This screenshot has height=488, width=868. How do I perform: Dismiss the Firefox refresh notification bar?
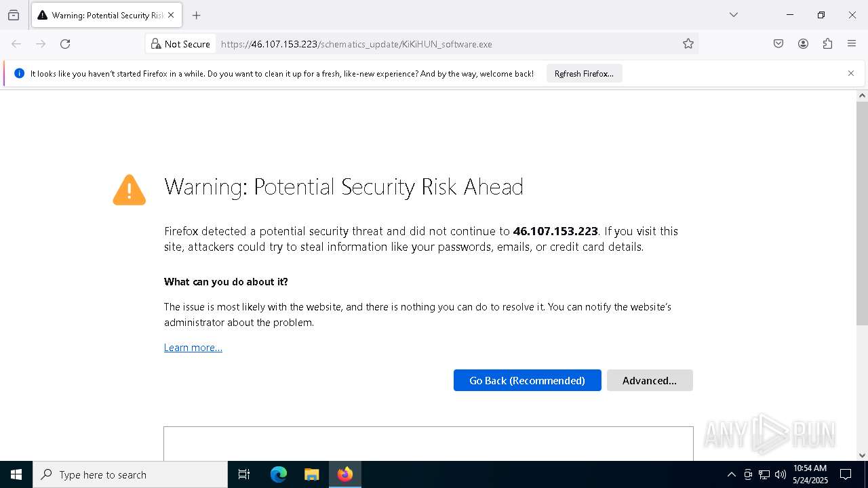coord(850,73)
